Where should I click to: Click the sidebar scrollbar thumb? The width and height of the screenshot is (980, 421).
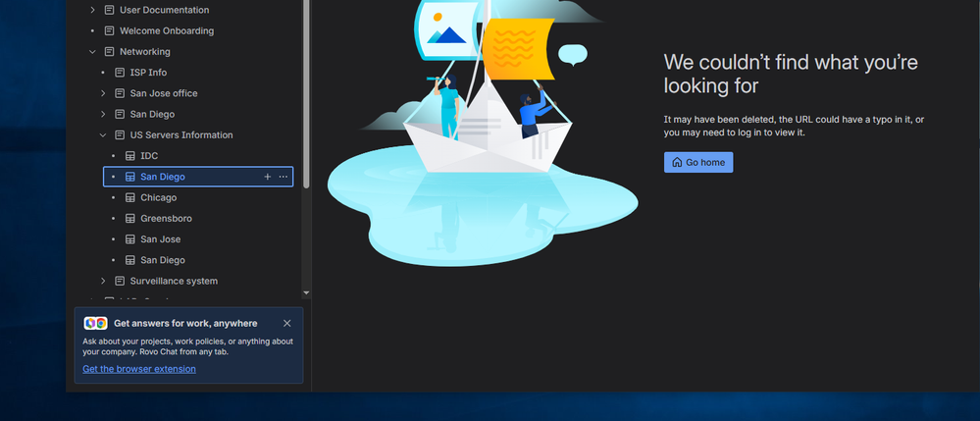click(306, 94)
